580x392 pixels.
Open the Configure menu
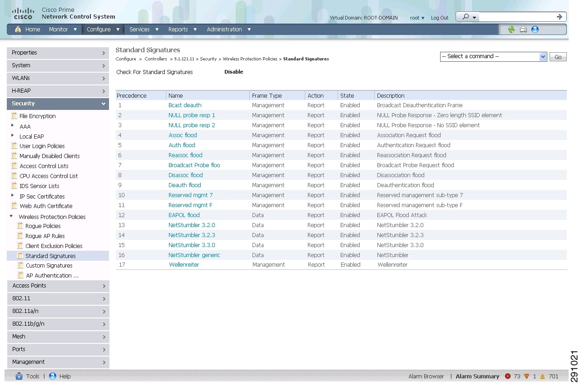tap(99, 29)
